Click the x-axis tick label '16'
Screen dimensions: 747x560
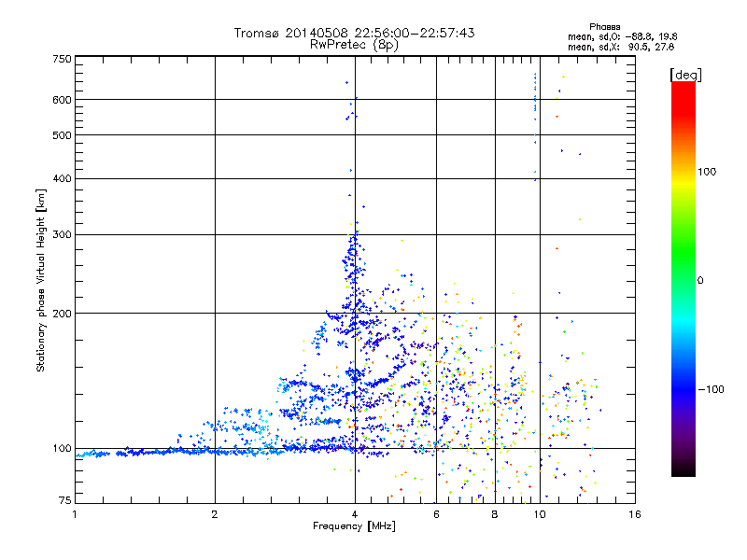(x=635, y=514)
